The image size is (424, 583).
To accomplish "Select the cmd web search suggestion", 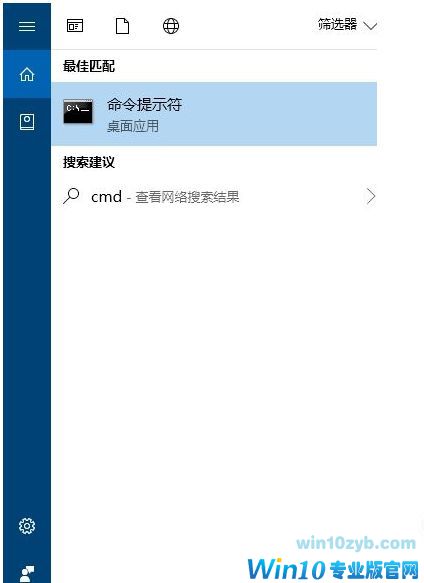I will point(214,196).
